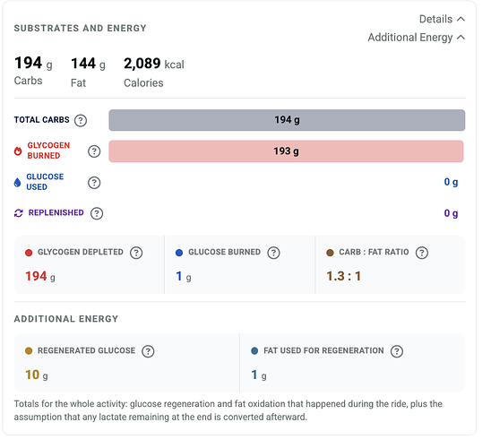The height and width of the screenshot is (448, 491).
Task: Click the Regenerated Glucose question mark icon
Action: pos(148,351)
